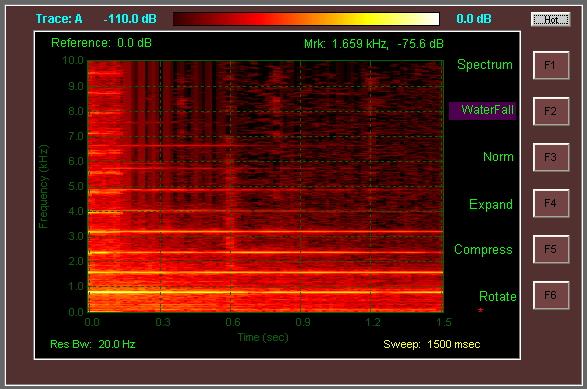Select the Spectrum display label
This screenshot has width=587, height=389.
click(x=484, y=65)
